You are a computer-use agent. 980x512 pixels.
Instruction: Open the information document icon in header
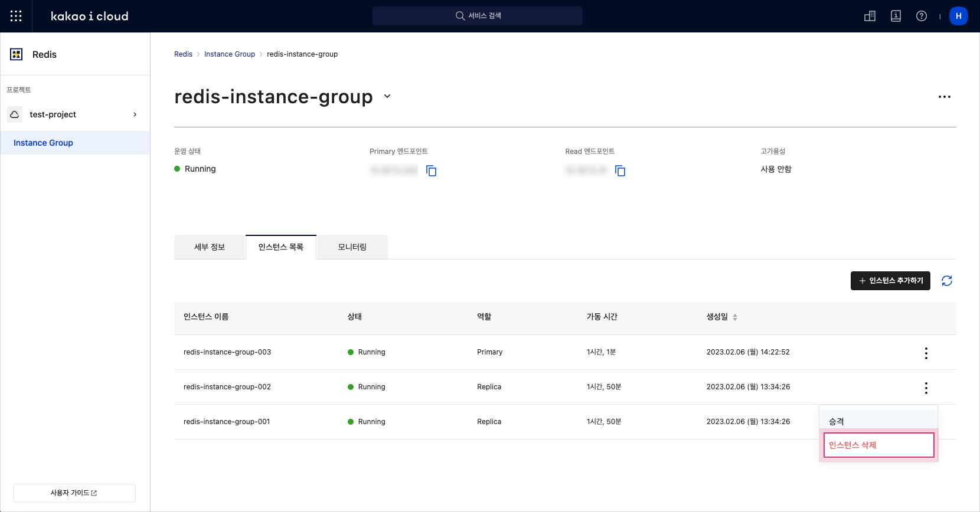(x=896, y=16)
